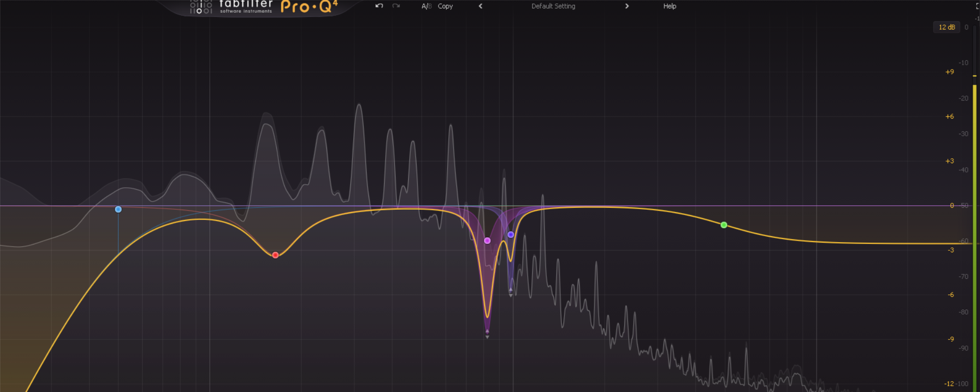Click the yellow -3 gain scale label
This screenshot has height=392, width=980.
pyautogui.click(x=951, y=250)
